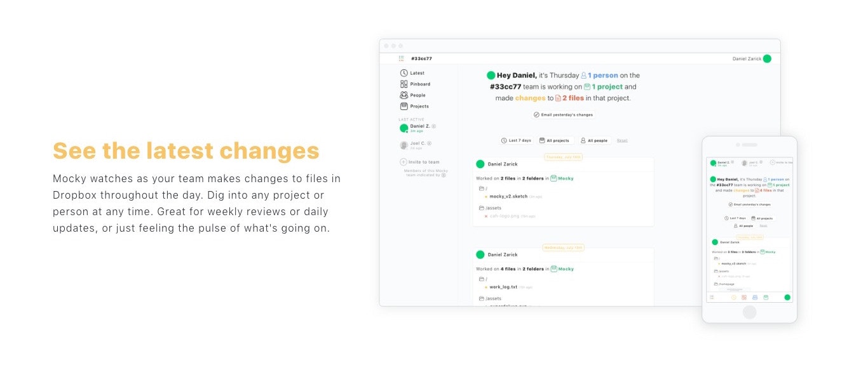Open the Last 7 days filter in desktop window
This screenshot has width=868, height=370.
coord(517,140)
